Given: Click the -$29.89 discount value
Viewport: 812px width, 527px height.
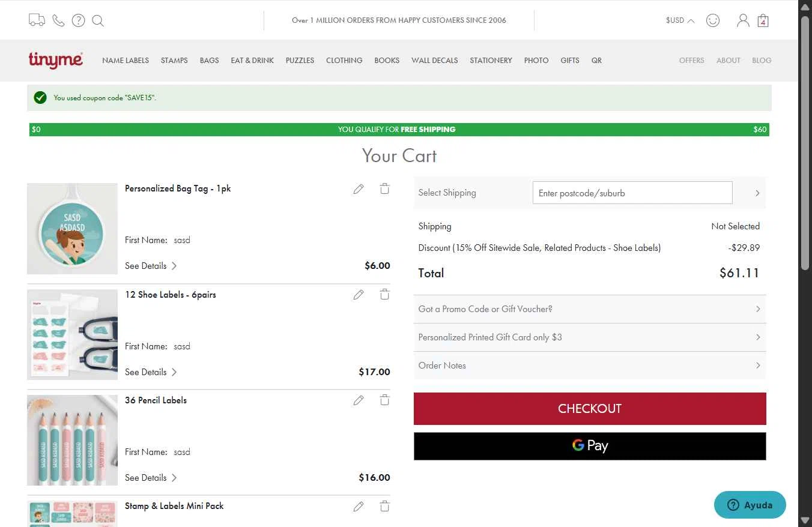Looking at the screenshot, I should [x=744, y=248].
